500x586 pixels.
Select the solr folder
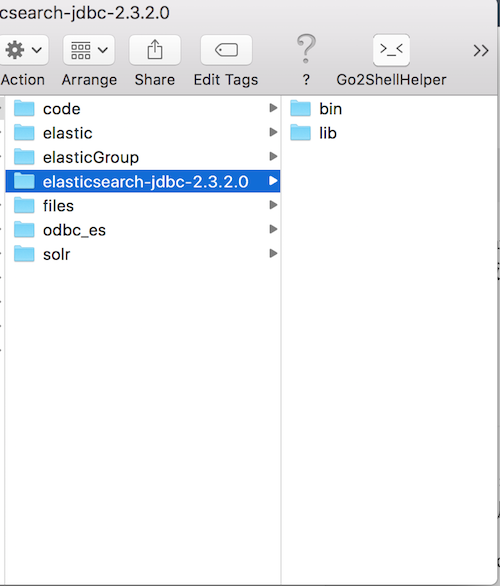pos(143,254)
